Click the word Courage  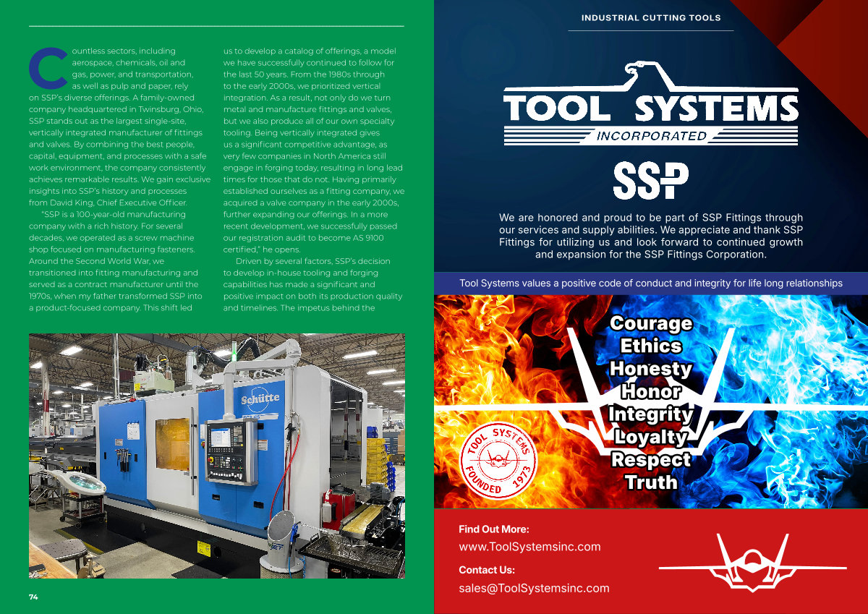[651, 323]
